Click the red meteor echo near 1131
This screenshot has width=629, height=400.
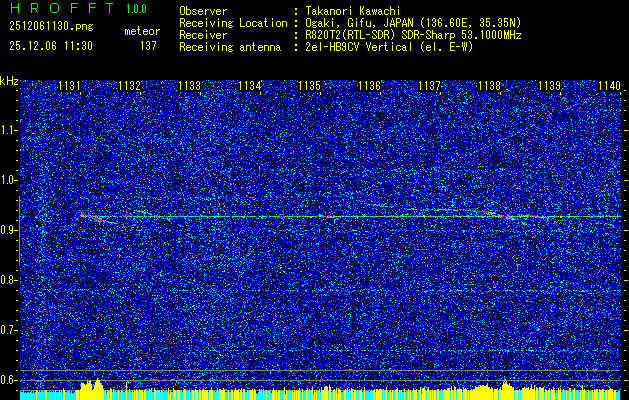click(91, 217)
